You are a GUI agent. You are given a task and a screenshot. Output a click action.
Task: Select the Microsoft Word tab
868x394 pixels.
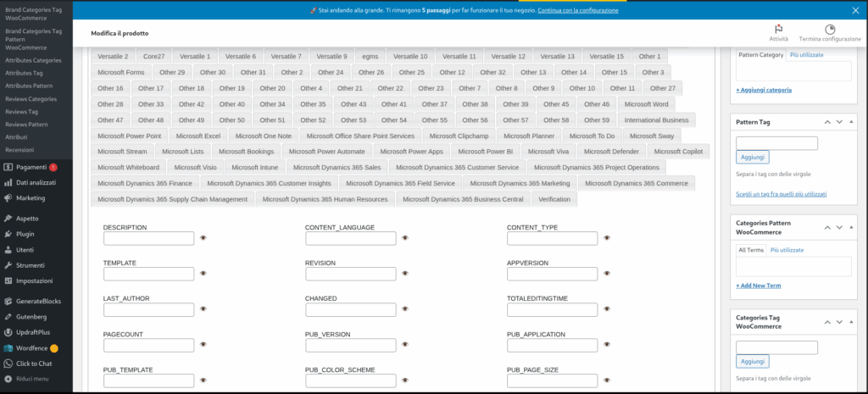[646, 104]
